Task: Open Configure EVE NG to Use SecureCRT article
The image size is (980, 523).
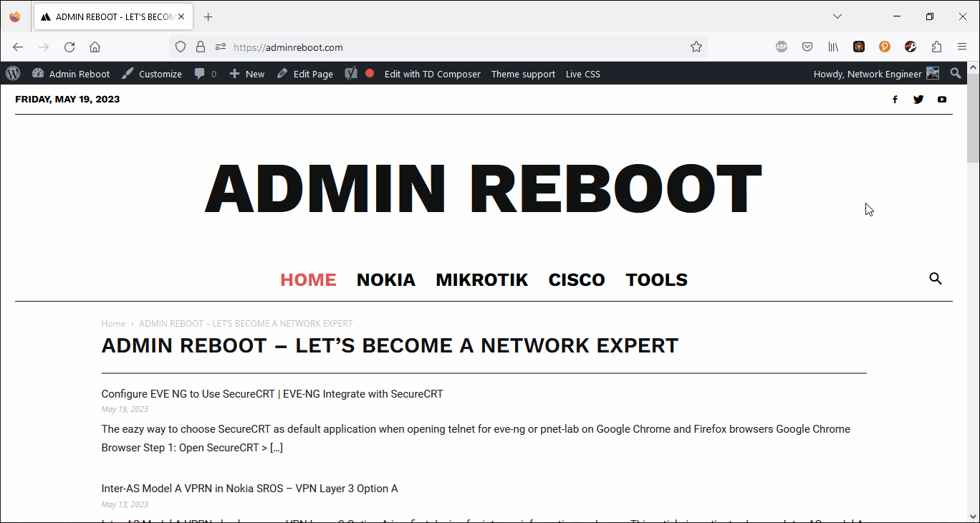Action: point(272,394)
